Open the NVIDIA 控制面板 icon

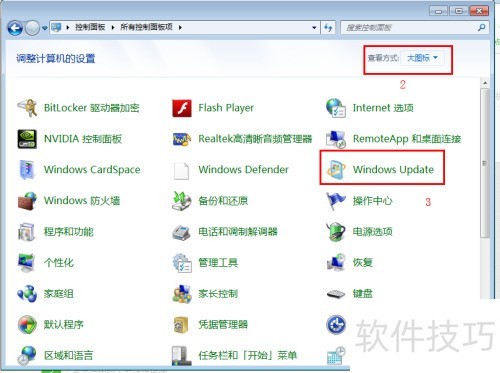click(27, 139)
